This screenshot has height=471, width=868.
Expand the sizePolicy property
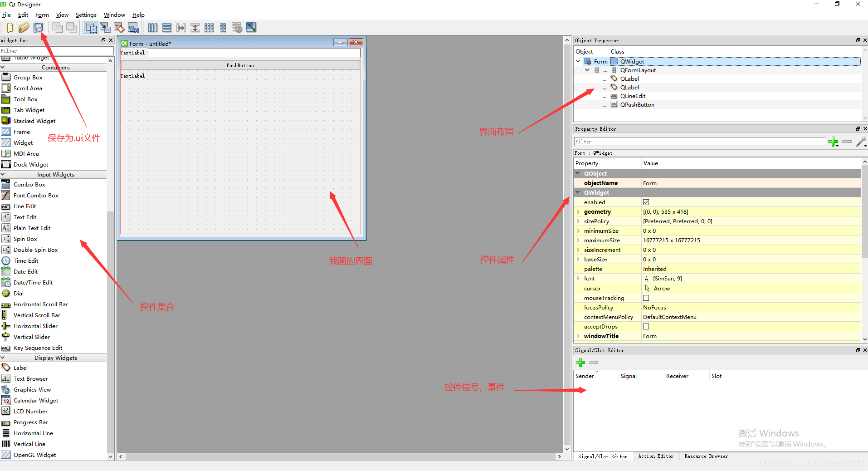coord(578,221)
